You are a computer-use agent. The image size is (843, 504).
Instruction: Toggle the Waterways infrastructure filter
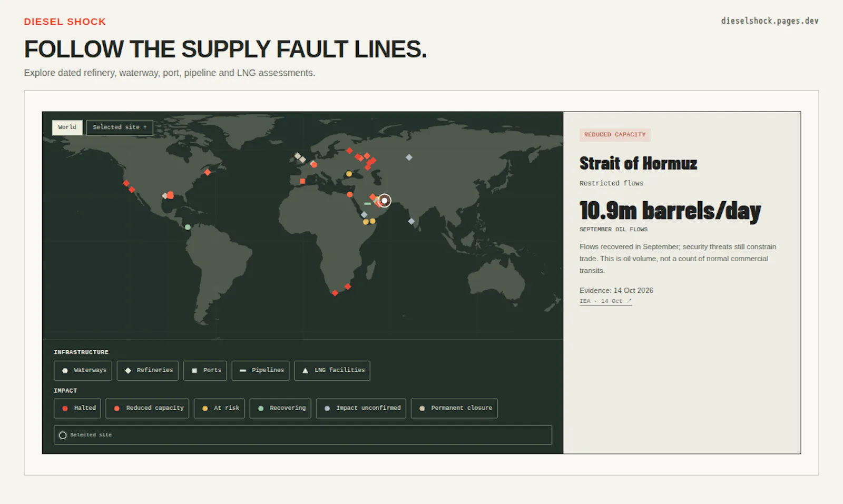(83, 370)
